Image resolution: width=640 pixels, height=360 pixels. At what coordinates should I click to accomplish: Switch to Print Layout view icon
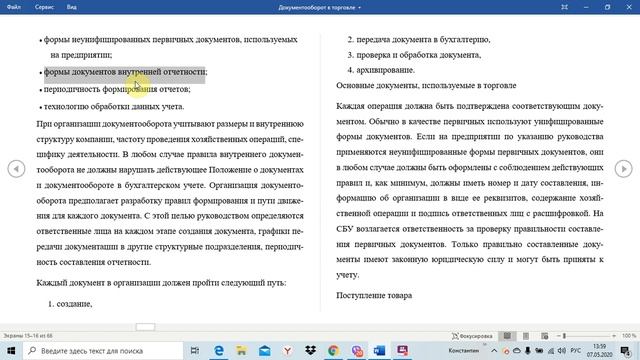[x=526, y=336]
